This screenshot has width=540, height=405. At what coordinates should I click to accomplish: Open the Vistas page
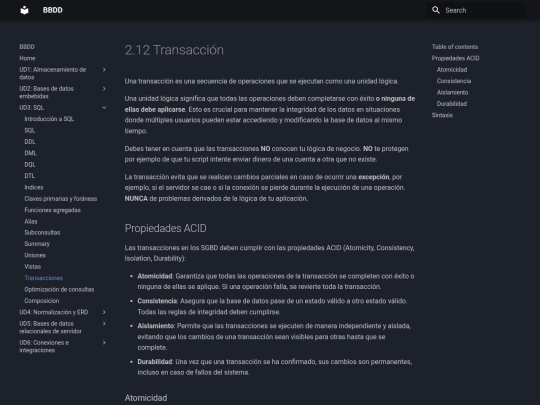pos(33,267)
